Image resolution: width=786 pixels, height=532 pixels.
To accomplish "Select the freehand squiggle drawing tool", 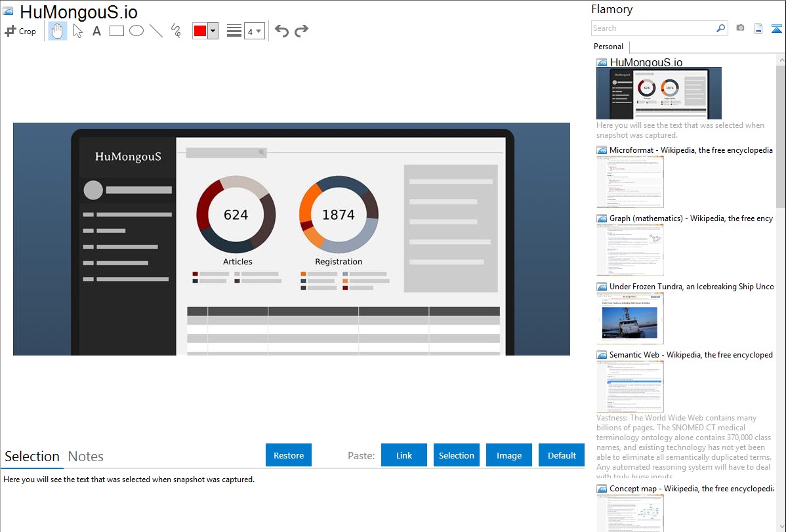I will point(176,31).
